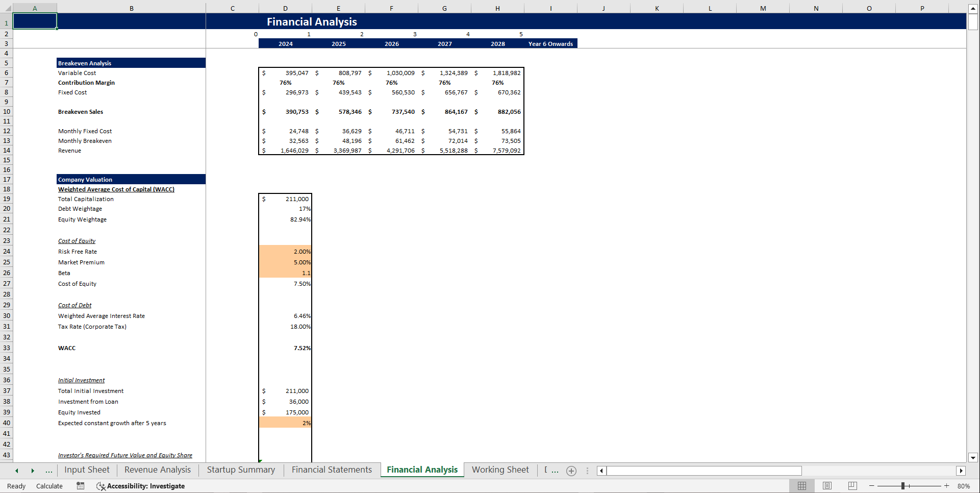980x493 pixels.
Task: Click the zoom out minus icon
Action: click(x=871, y=486)
